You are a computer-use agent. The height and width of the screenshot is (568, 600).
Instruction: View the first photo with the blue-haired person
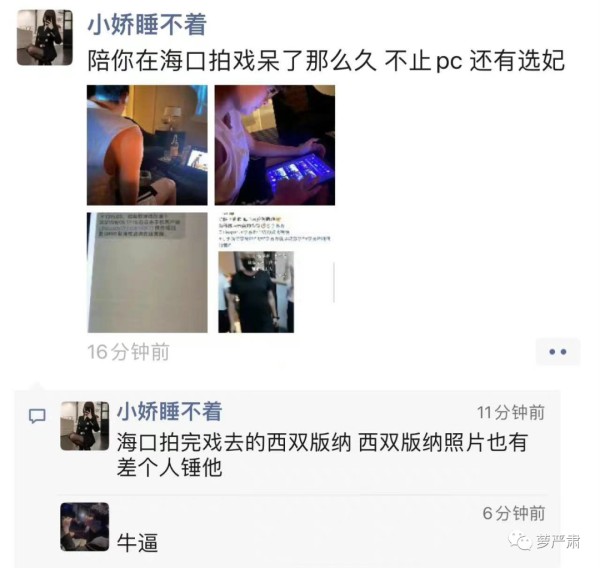point(147,145)
